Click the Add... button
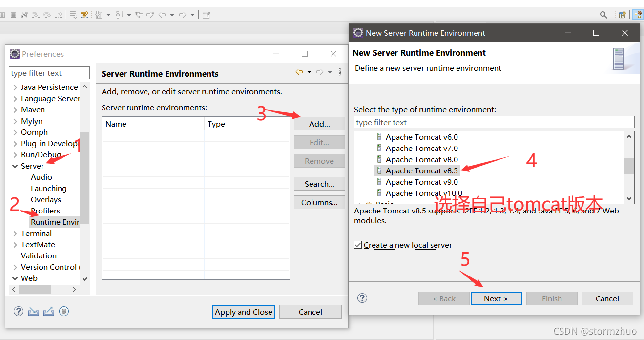Screen dimensions: 644x340 (319, 124)
